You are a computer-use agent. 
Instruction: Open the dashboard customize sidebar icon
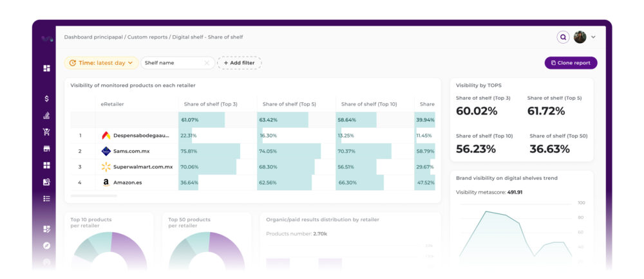(46, 229)
